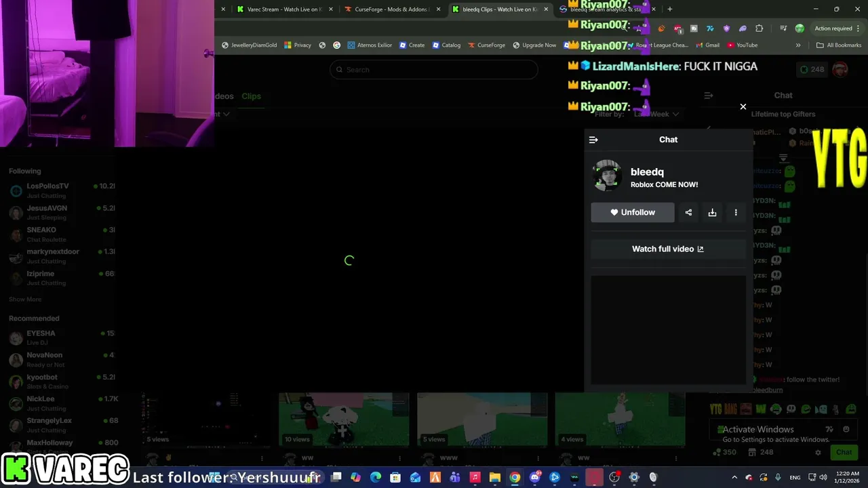Open NickLee recommended channel

click(62, 403)
